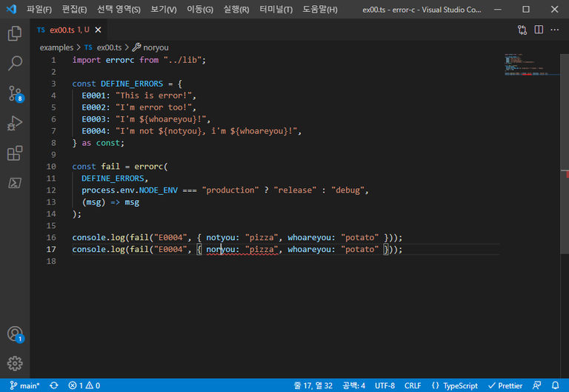The width and height of the screenshot is (569, 392).
Task: Close the ex00.ts tab
Action: click(98, 30)
